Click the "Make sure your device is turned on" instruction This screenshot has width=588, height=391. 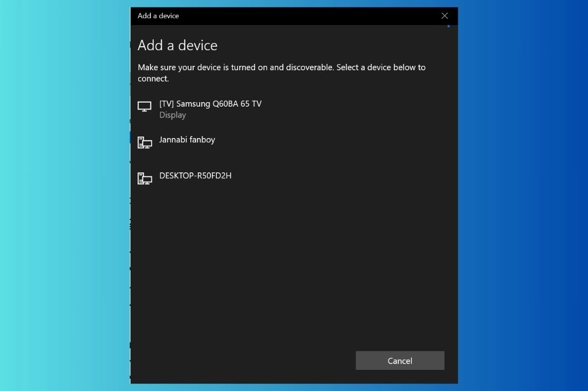point(236,67)
